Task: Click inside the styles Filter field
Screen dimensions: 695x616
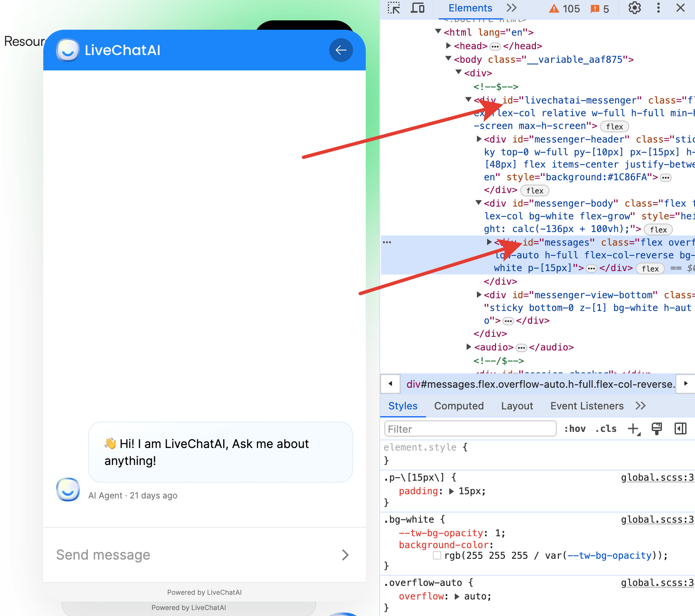Action: point(470,428)
